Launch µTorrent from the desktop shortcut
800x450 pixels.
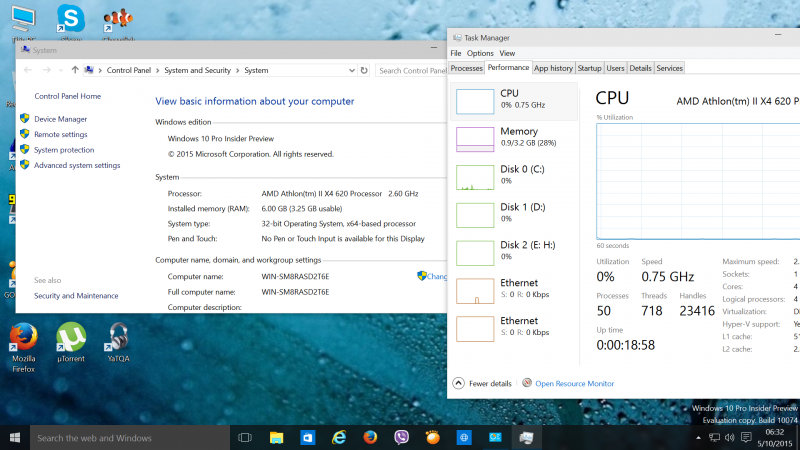tap(70, 343)
